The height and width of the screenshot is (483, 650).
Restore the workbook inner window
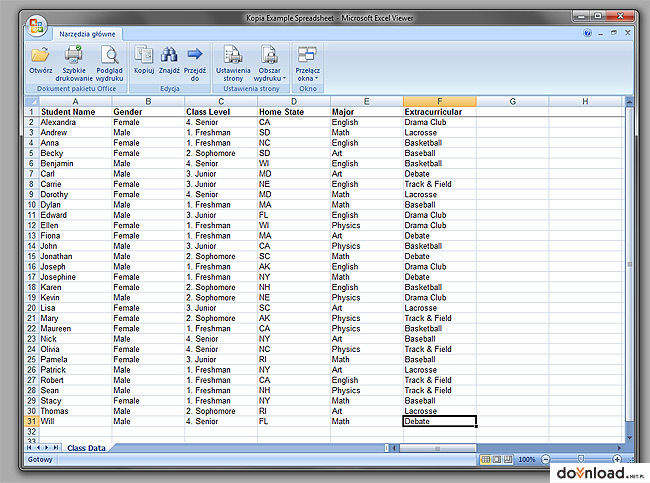click(x=614, y=33)
